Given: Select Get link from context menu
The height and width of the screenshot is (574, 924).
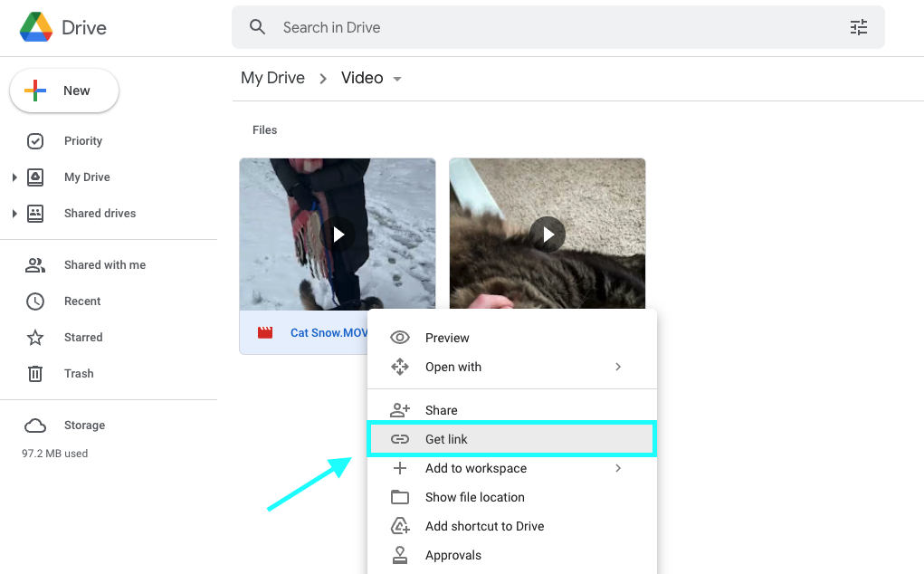Looking at the screenshot, I should click(x=510, y=439).
